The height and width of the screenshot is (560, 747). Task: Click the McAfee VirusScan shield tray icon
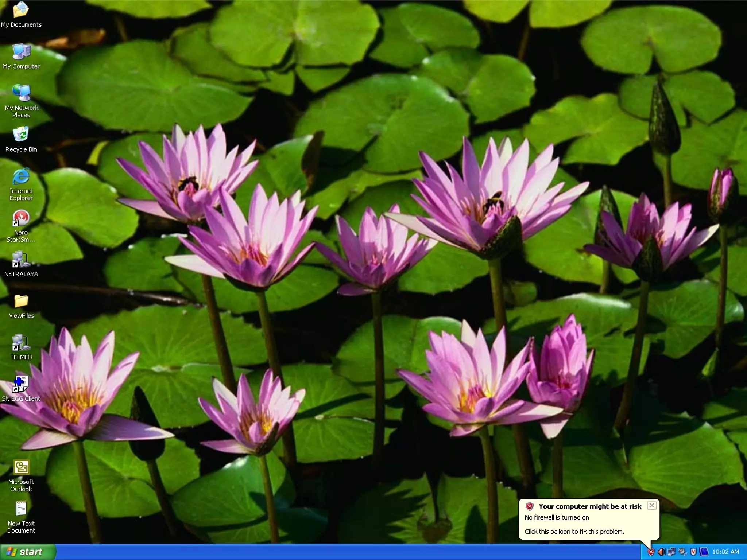pyautogui.click(x=693, y=552)
